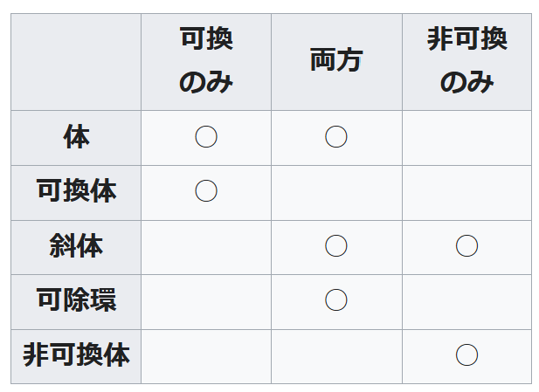Viewport: 539px width, 392px height.
Task: Click the circle in 斜体 row under 非可換のみ
Action: (x=466, y=246)
